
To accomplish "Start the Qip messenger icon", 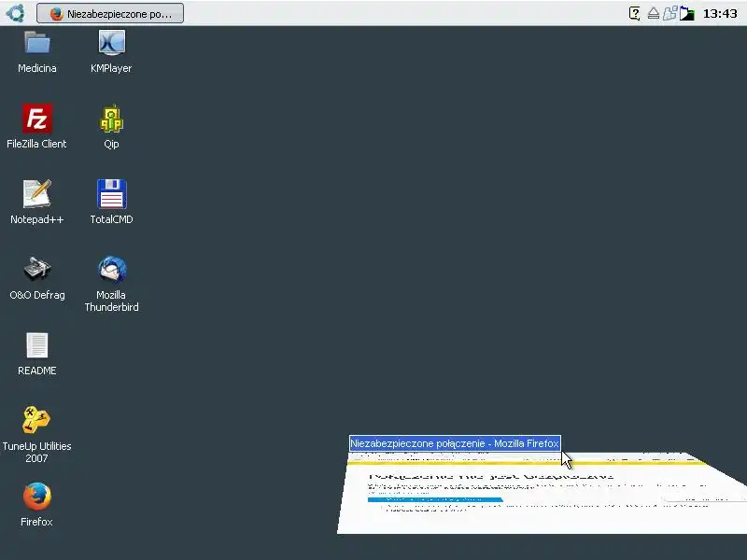I will pos(111,119).
